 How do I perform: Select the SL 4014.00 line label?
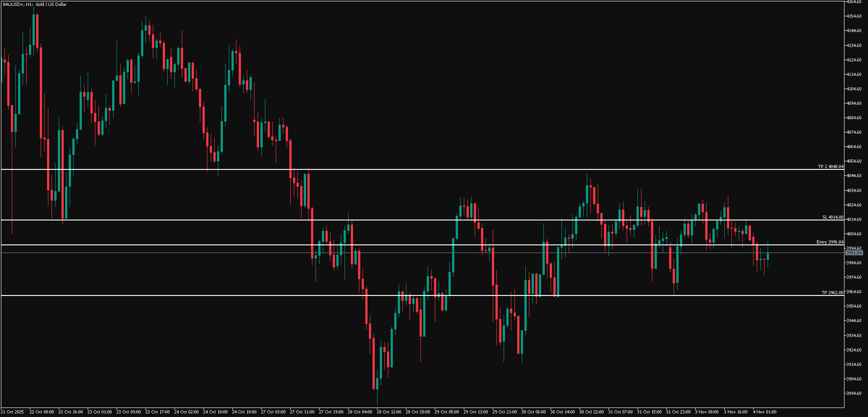(x=832, y=217)
